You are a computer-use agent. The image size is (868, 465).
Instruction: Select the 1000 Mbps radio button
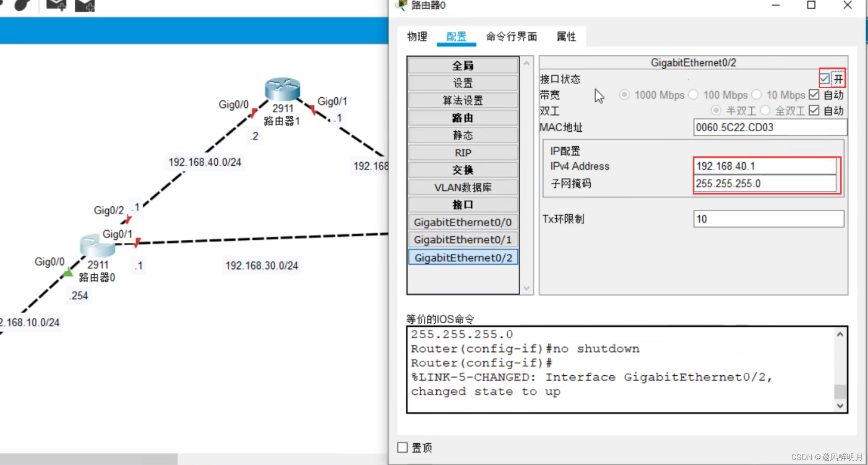click(x=624, y=95)
